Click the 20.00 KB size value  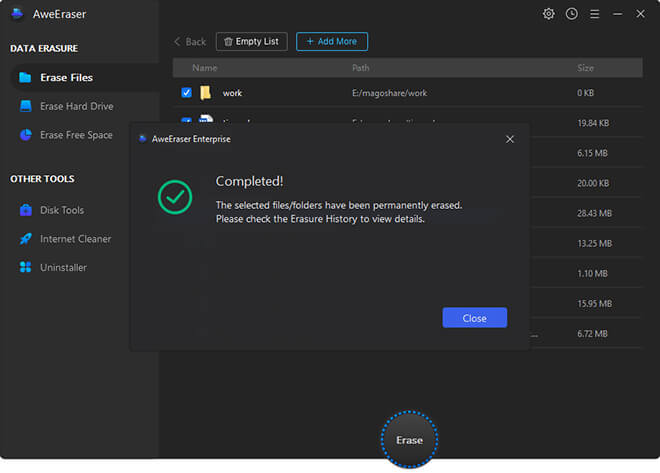tap(593, 183)
